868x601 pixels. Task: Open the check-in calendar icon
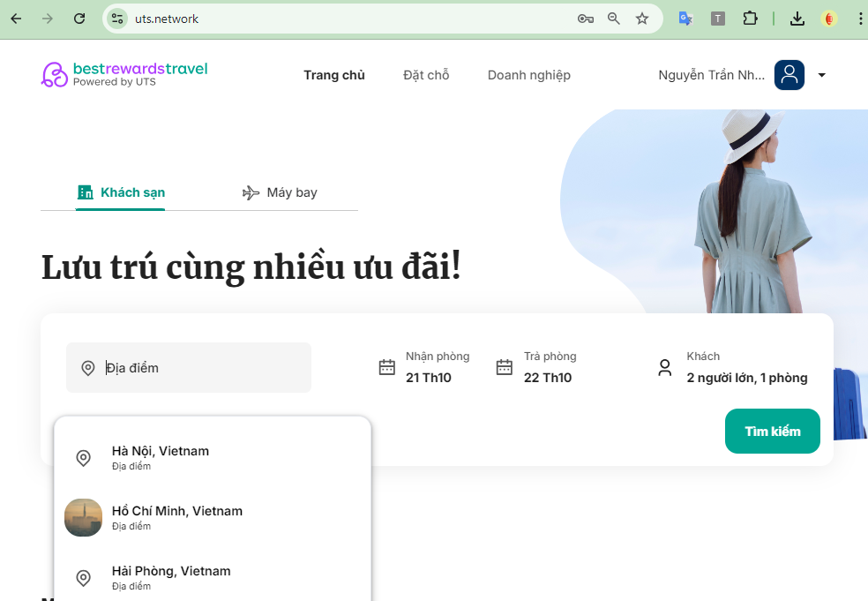click(x=387, y=367)
